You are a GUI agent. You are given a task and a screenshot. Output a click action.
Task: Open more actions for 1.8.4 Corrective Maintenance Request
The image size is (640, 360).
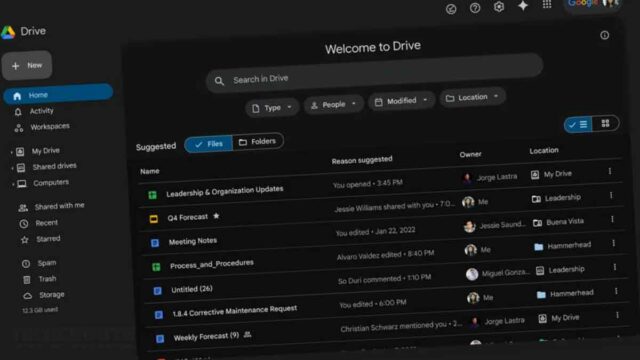pyautogui.click(x=616, y=291)
